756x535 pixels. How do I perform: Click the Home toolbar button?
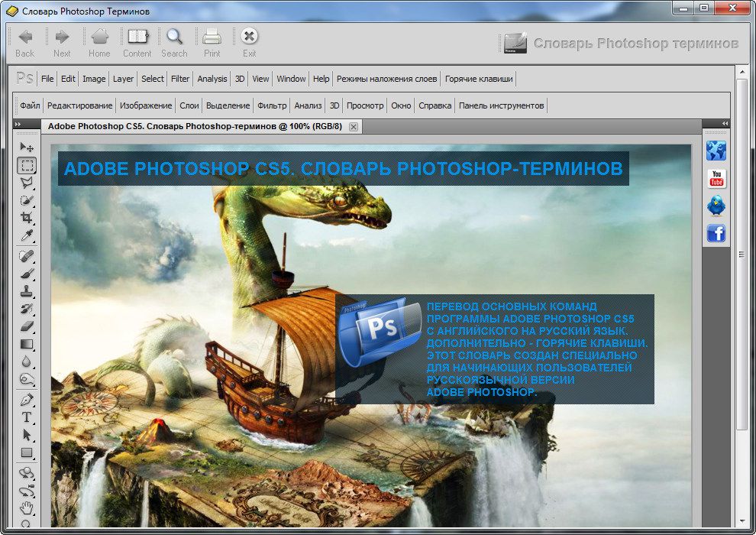99,43
